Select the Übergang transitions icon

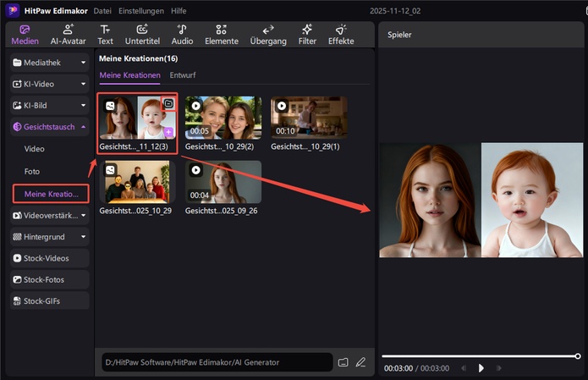[x=267, y=34]
